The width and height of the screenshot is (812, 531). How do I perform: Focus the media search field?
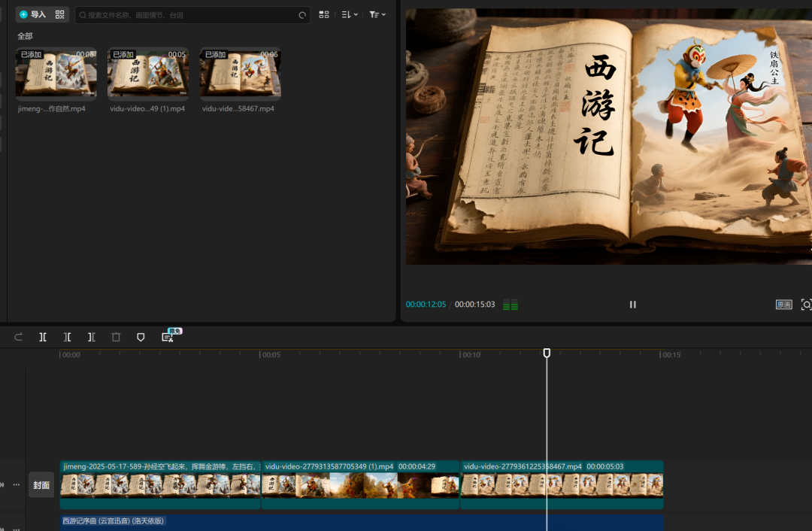[x=192, y=15]
